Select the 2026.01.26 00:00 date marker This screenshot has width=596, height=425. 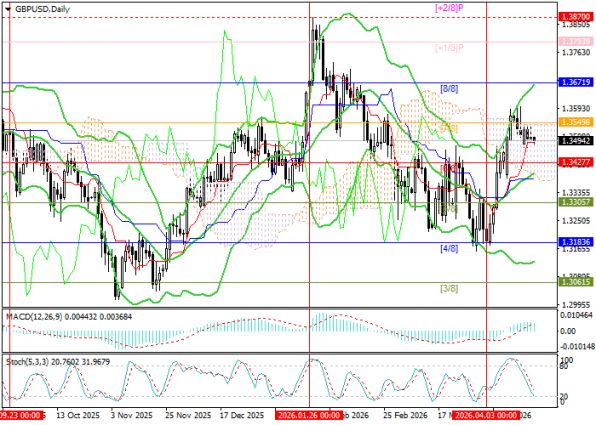tap(309, 415)
